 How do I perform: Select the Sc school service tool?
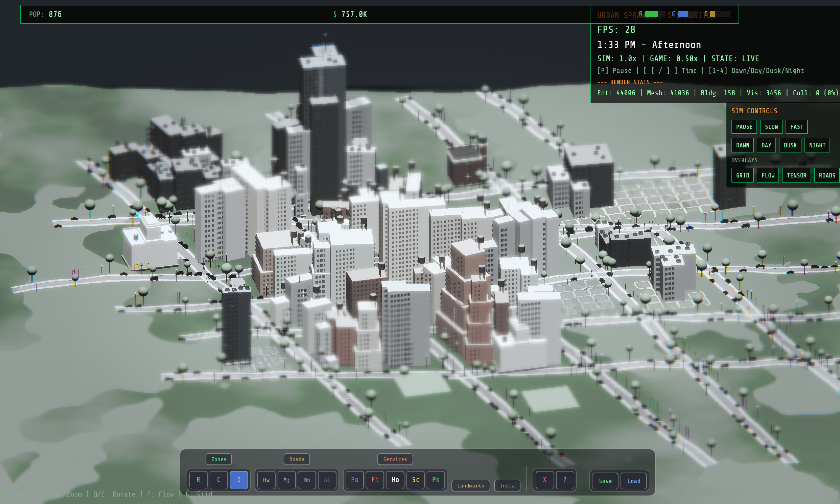415,480
